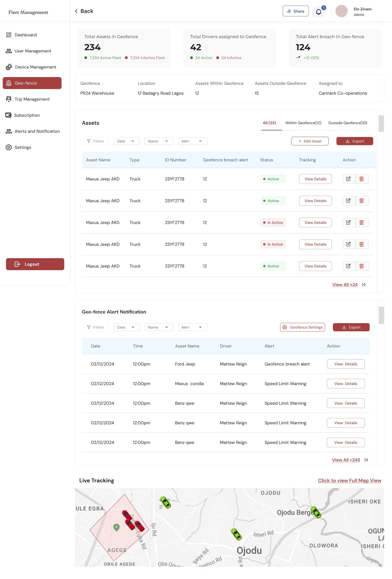Image resolution: width=392 pixels, height=579 pixels.
Task: Switch to Outside Geofence(10) tab
Action: (x=348, y=123)
